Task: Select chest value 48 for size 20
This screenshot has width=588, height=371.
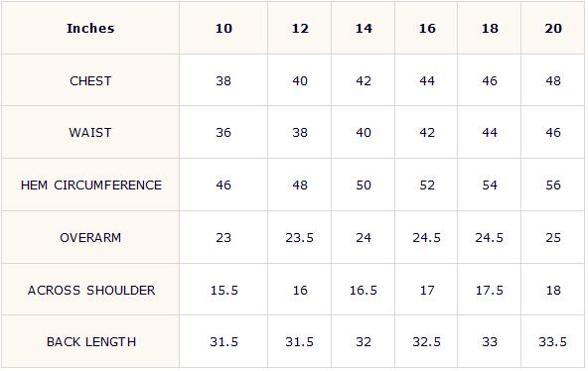Action: click(553, 81)
